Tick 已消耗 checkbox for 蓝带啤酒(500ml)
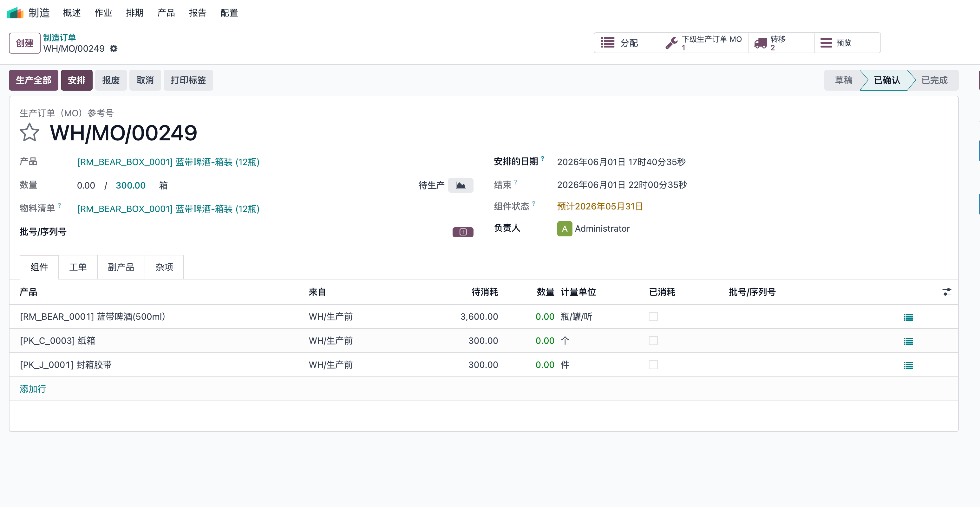980x507 pixels. [653, 317]
